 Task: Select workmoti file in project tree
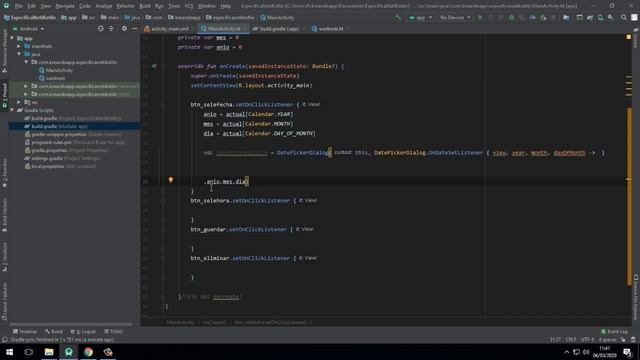(x=52, y=78)
